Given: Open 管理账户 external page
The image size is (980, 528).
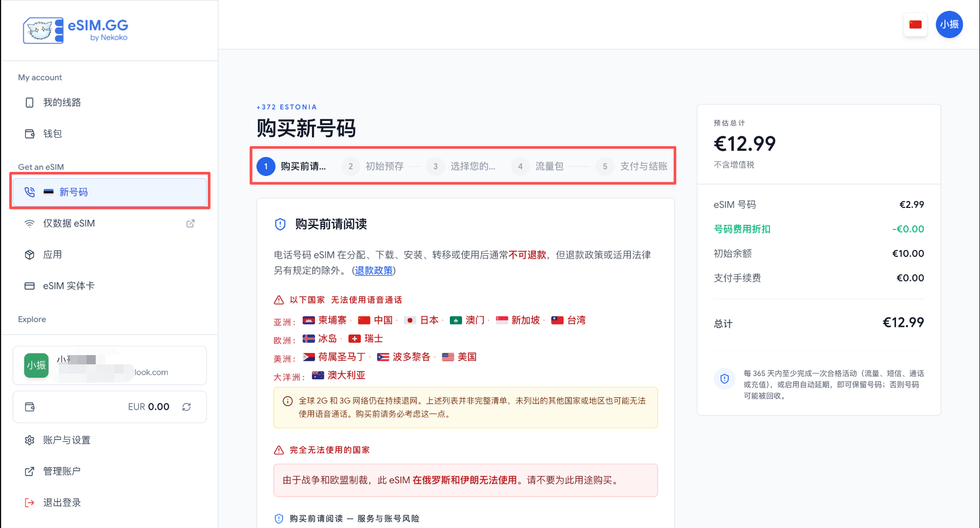Looking at the screenshot, I should coord(109,471).
